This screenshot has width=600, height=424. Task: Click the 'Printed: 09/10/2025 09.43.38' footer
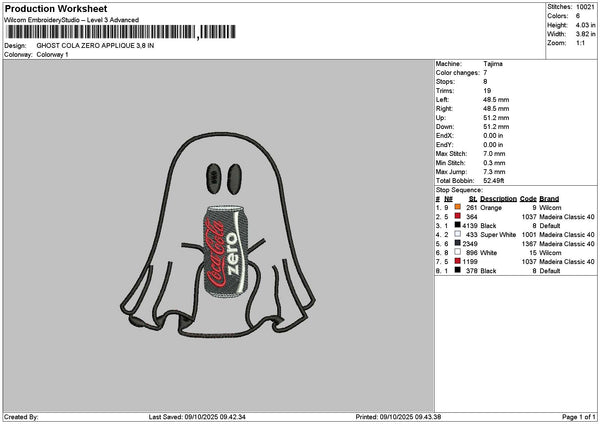click(x=398, y=417)
